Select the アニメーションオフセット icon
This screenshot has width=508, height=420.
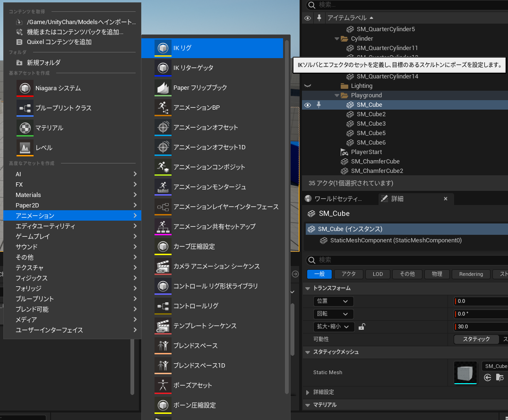coord(163,127)
